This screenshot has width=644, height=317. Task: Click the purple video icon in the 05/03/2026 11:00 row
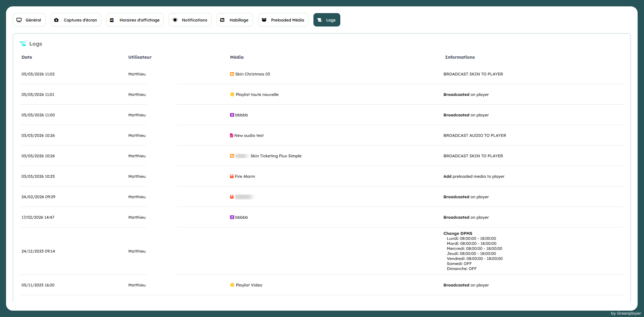click(232, 115)
